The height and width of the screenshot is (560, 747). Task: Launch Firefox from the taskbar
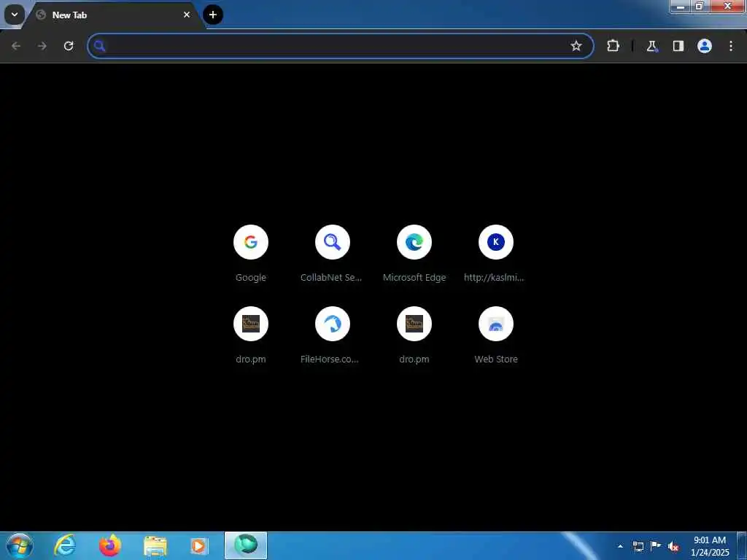[x=110, y=545]
